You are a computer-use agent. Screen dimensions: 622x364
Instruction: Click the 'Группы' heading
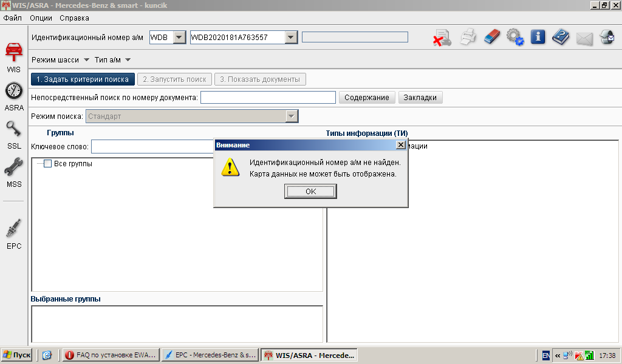[60, 133]
